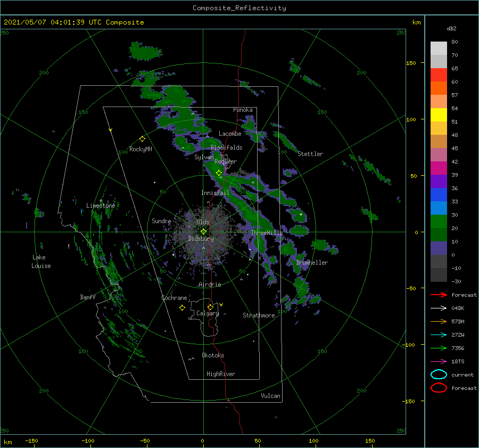Click the RockyMH label on map

(x=141, y=149)
